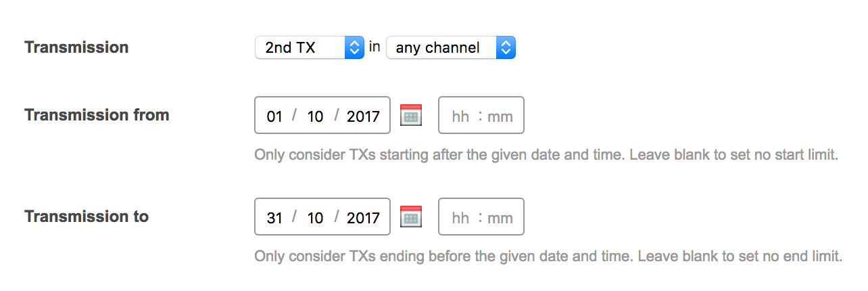Screen dimensions: 868x291
Task: Focus the mm field for Transmission to
Action: pos(500,218)
